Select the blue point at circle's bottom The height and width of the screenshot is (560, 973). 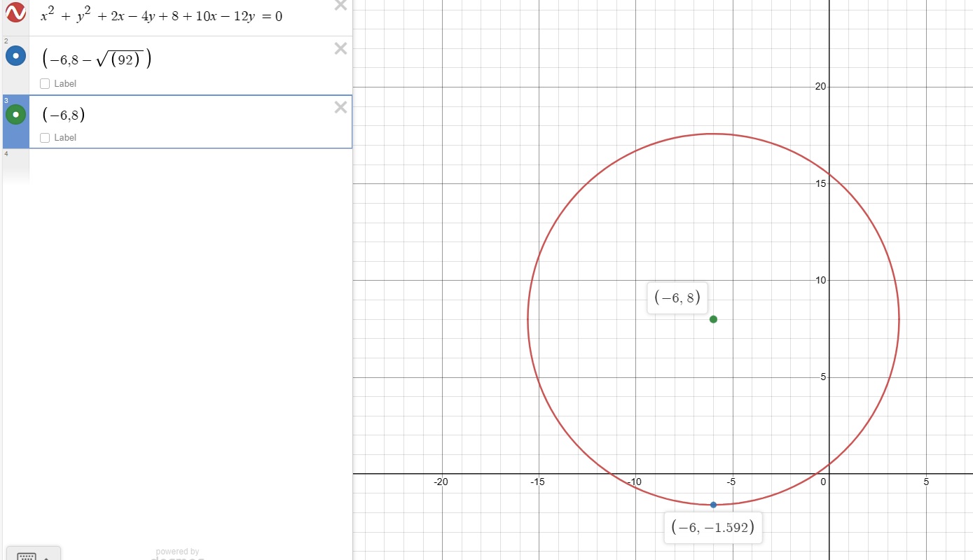(713, 505)
